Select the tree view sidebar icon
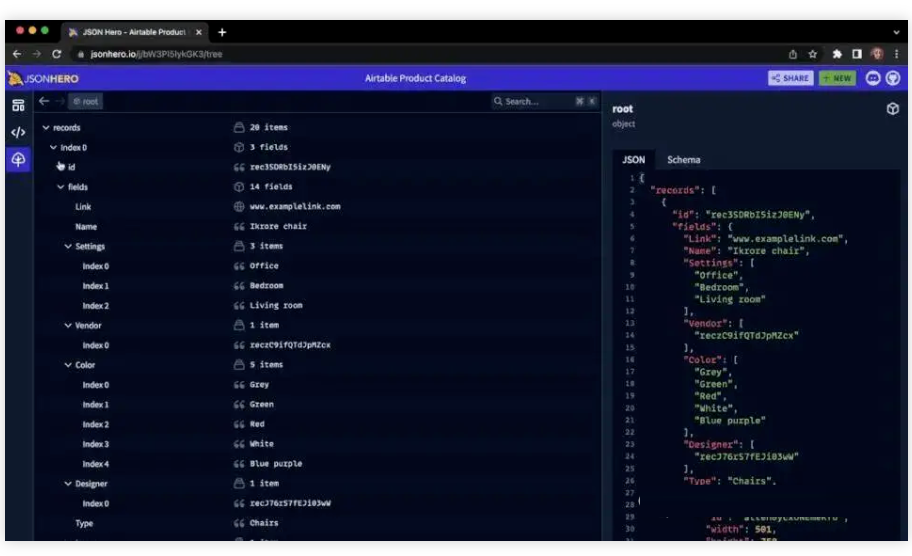912x556 pixels. [x=18, y=160]
